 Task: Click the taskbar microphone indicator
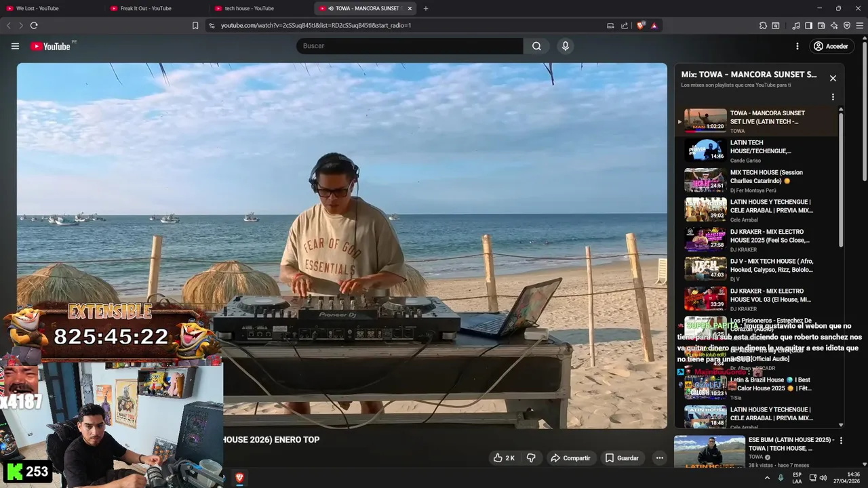[781, 478]
